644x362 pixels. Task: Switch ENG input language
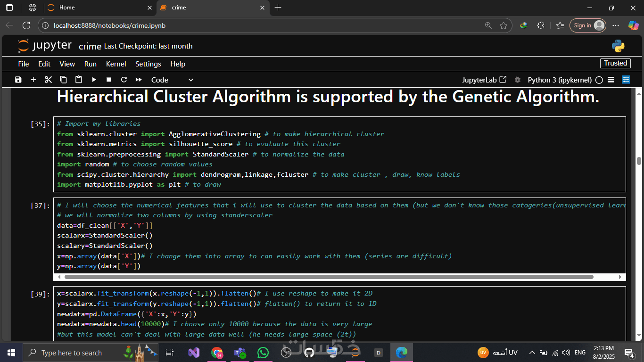coord(580,353)
